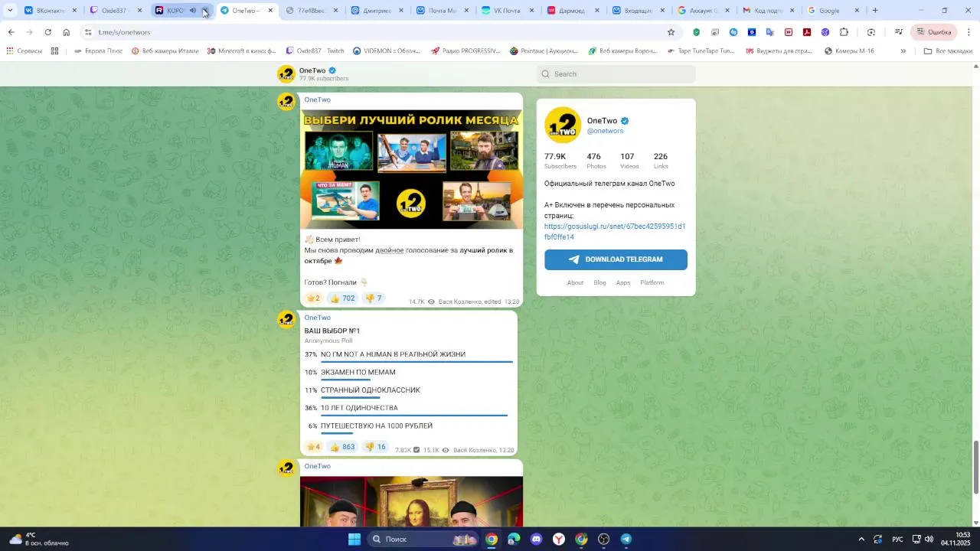Click OneTwo channel logo in header
The width and height of the screenshot is (980, 551).
click(x=286, y=73)
